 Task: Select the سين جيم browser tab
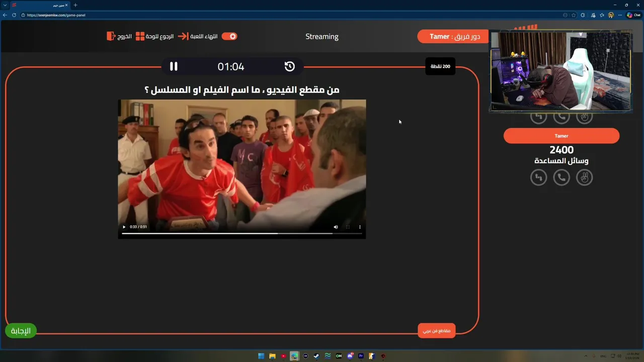click(40, 5)
